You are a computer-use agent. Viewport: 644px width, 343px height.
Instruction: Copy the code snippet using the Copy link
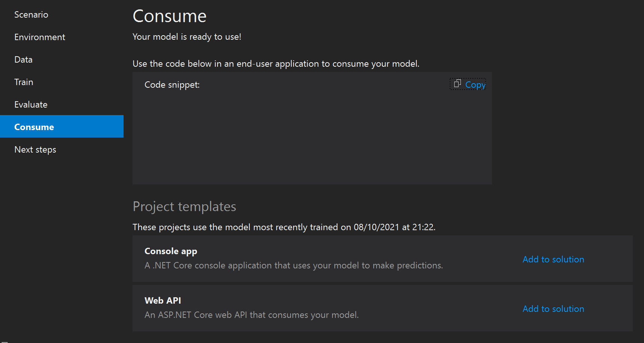(x=475, y=84)
